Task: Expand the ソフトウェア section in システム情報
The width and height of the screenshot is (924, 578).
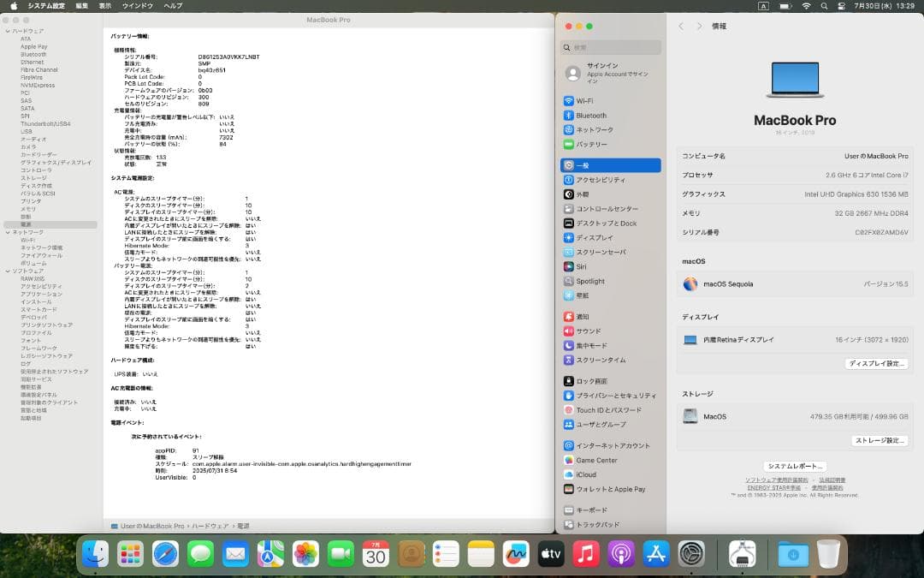Action: [x=7, y=271]
